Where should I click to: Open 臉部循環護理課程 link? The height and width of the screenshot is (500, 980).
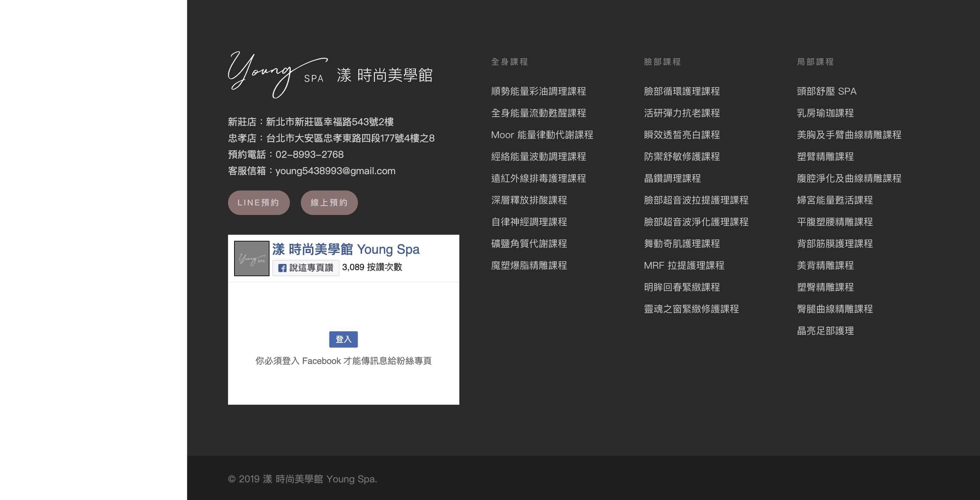click(x=682, y=91)
